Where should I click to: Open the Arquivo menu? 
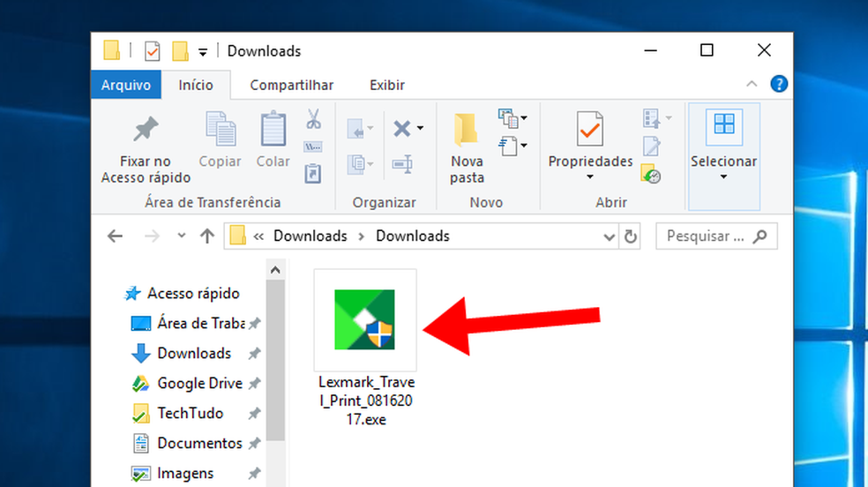[126, 86]
